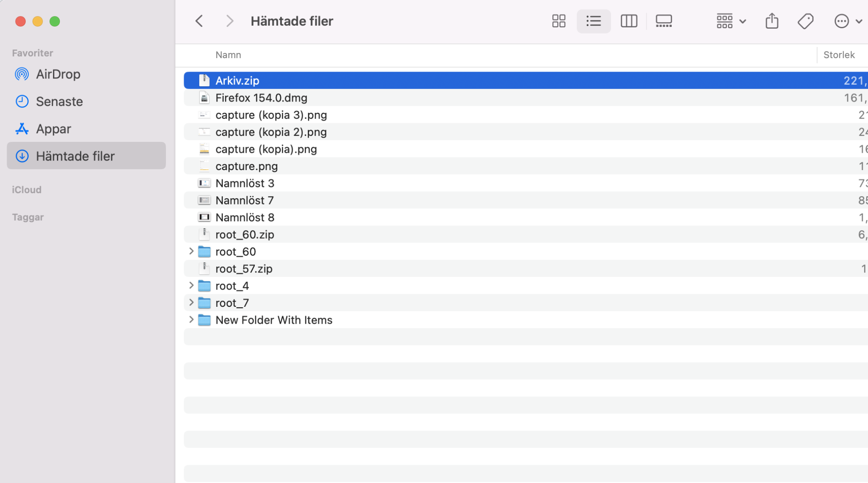Expand the root_60 folder
The height and width of the screenshot is (483, 868).
[191, 251]
